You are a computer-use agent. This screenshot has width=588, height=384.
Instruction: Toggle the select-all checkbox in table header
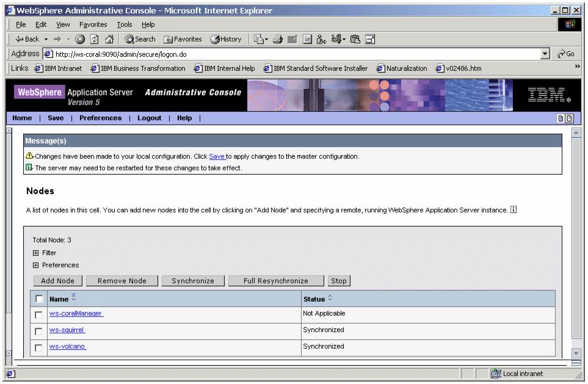(x=39, y=299)
